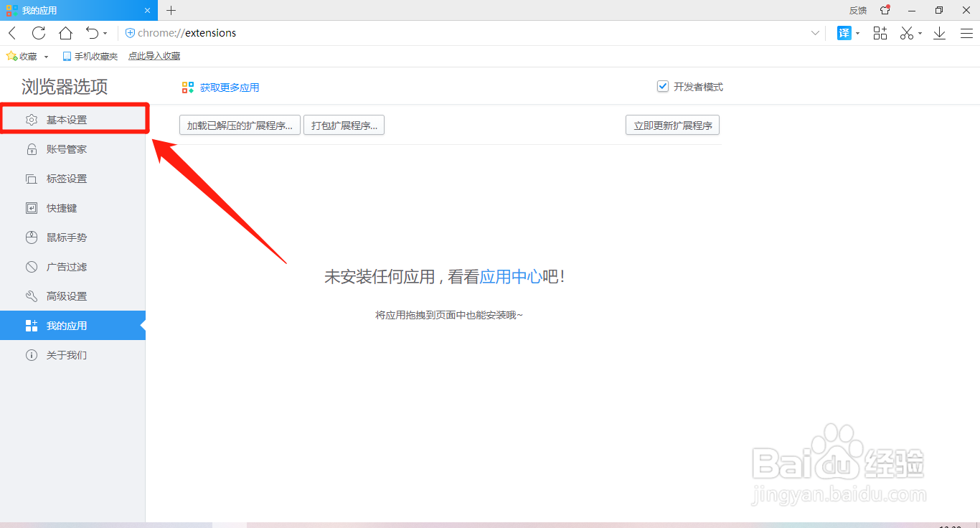Viewport: 980px width, 528px height.
Task: Open the screenshot tool dropdown arrow
Action: coord(919,32)
